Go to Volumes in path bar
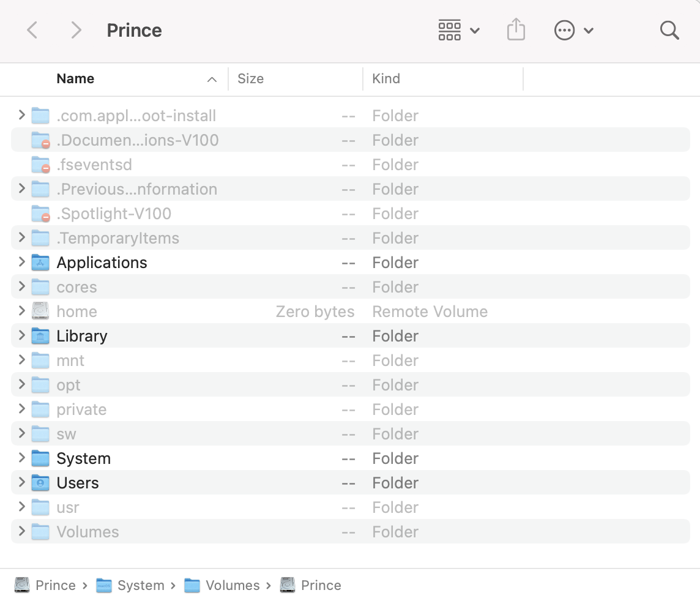The image size is (700, 601). coord(232,586)
